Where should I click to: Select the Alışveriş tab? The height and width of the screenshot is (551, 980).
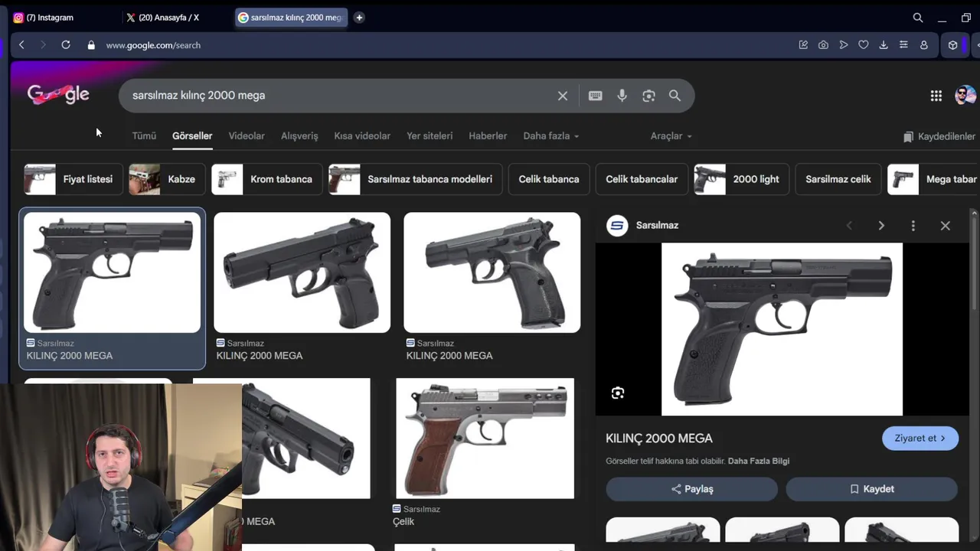299,136
